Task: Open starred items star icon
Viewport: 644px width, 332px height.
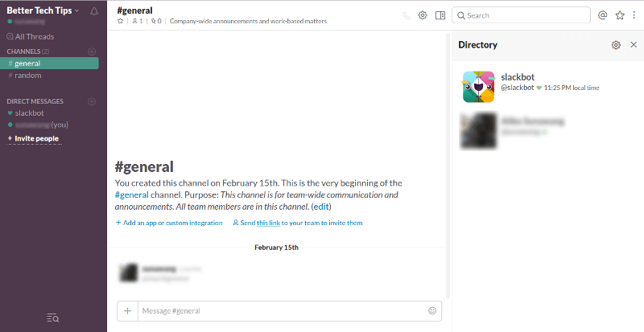Action: (x=620, y=15)
